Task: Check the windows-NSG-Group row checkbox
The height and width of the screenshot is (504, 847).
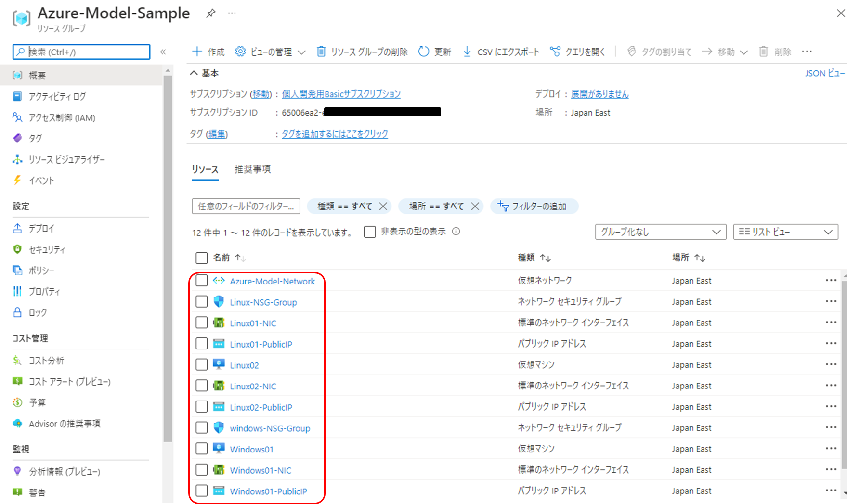Action: [202, 428]
